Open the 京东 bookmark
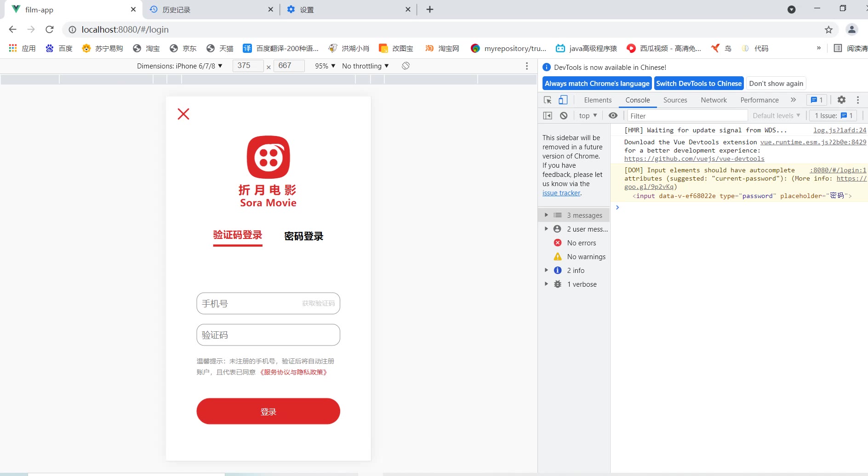Viewport: 868px width, 476px height. click(x=183, y=48)
